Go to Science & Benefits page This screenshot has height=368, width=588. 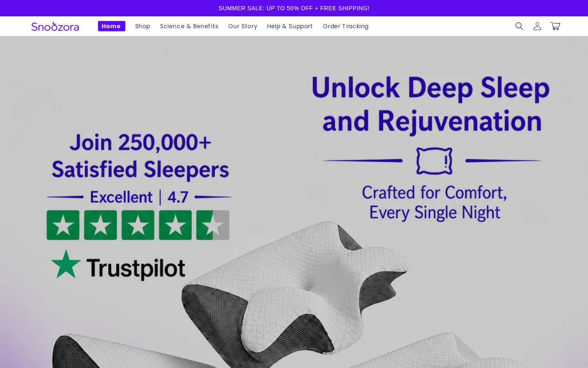click(189, 26)
